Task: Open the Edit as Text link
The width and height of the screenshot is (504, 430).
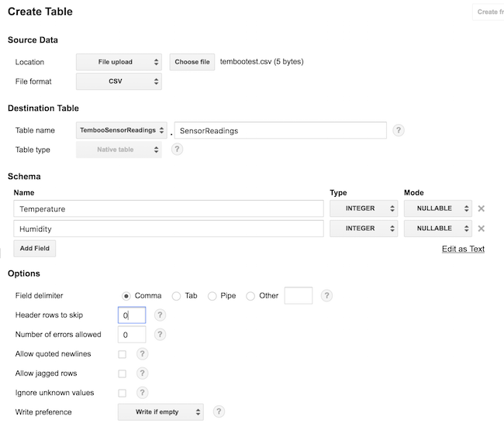Action: [x=463, y=249]
